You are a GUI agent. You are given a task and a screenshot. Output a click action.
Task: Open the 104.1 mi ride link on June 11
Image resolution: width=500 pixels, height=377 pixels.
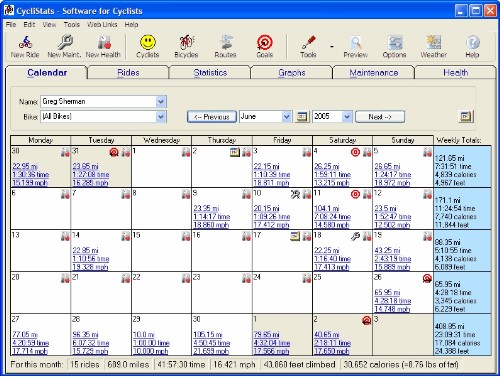327,208
